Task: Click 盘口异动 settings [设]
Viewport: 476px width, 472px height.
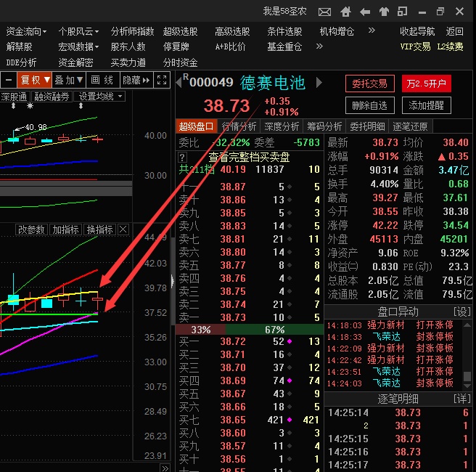Action: pos(462,312)
